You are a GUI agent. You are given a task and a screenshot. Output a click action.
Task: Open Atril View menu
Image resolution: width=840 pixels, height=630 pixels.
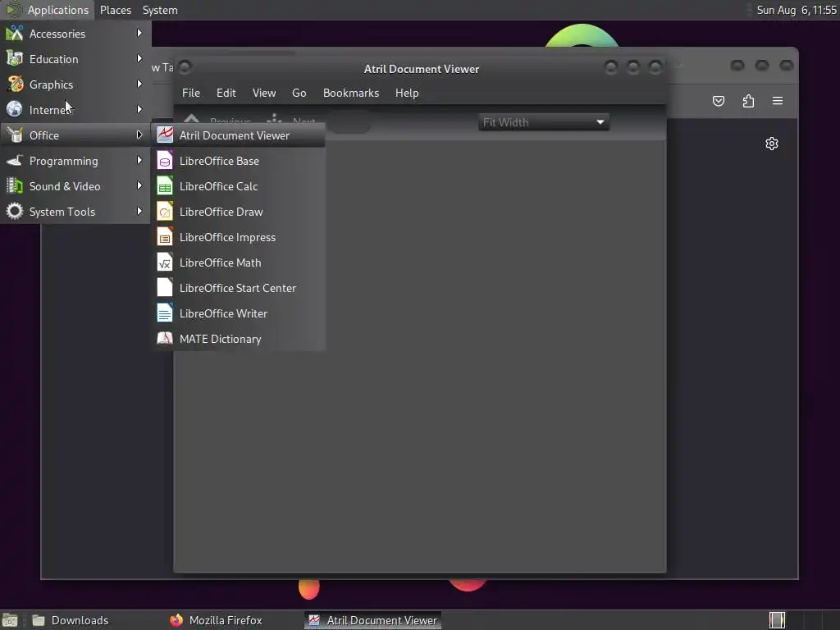pos(264,93)
